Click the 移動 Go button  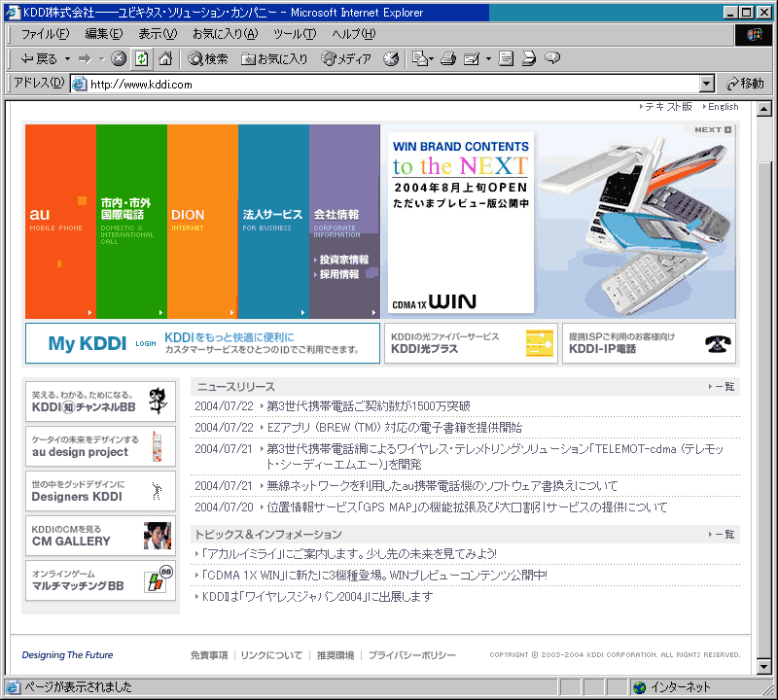point(745,84)
